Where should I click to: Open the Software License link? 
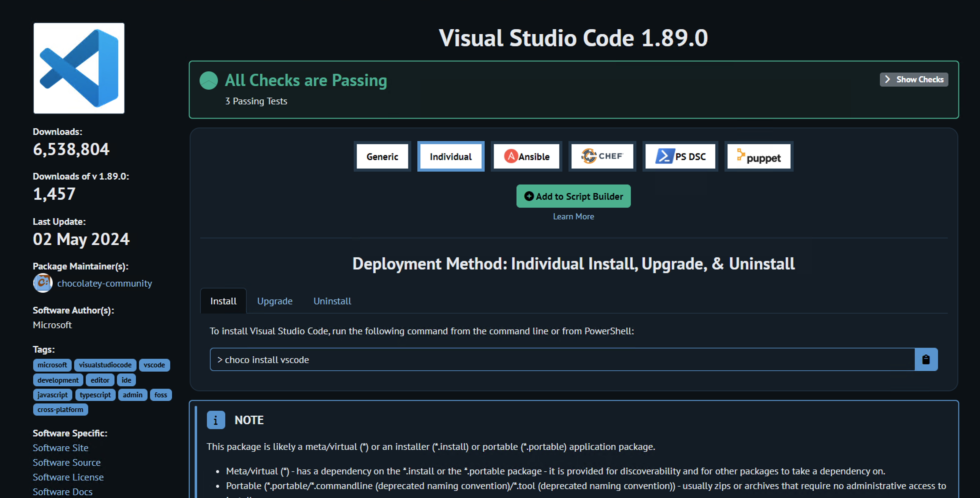[x=68, y=477]
